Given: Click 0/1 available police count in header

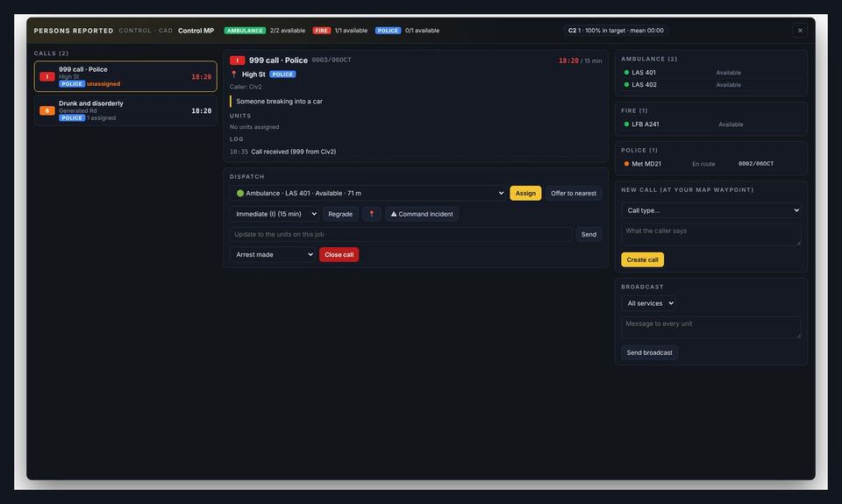Looking at the screenshot, I should click(422, 31).
